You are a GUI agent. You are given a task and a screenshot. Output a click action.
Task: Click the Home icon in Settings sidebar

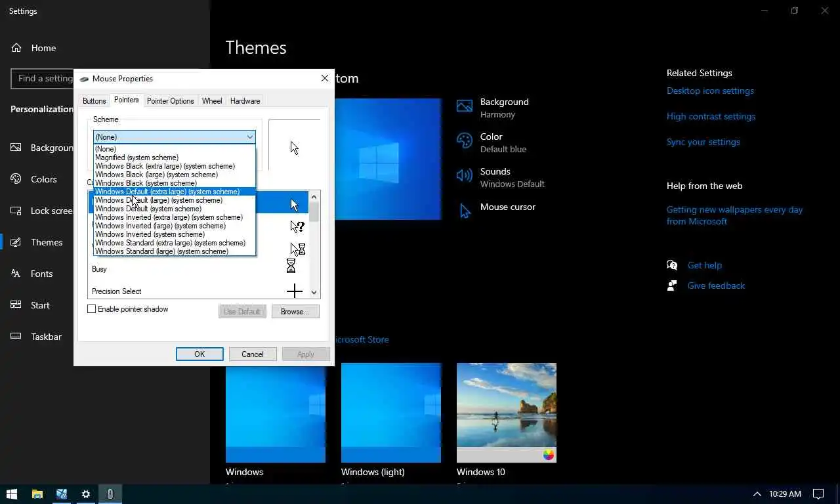pos(16,48)
